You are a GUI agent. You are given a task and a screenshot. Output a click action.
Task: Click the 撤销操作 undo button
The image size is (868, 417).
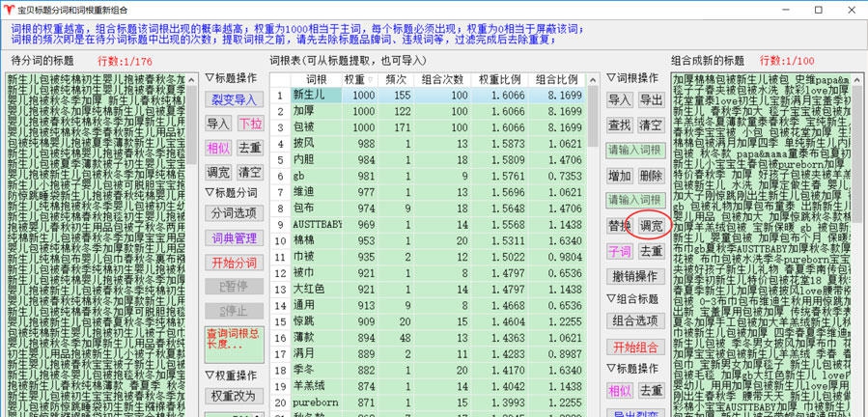point(635,276)
